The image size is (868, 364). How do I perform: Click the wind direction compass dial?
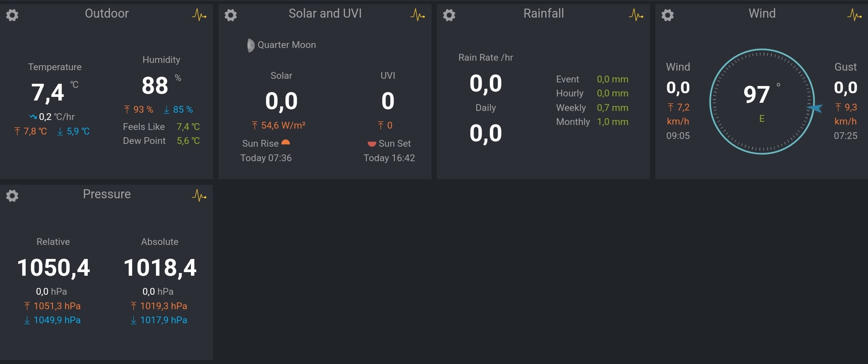762,101
